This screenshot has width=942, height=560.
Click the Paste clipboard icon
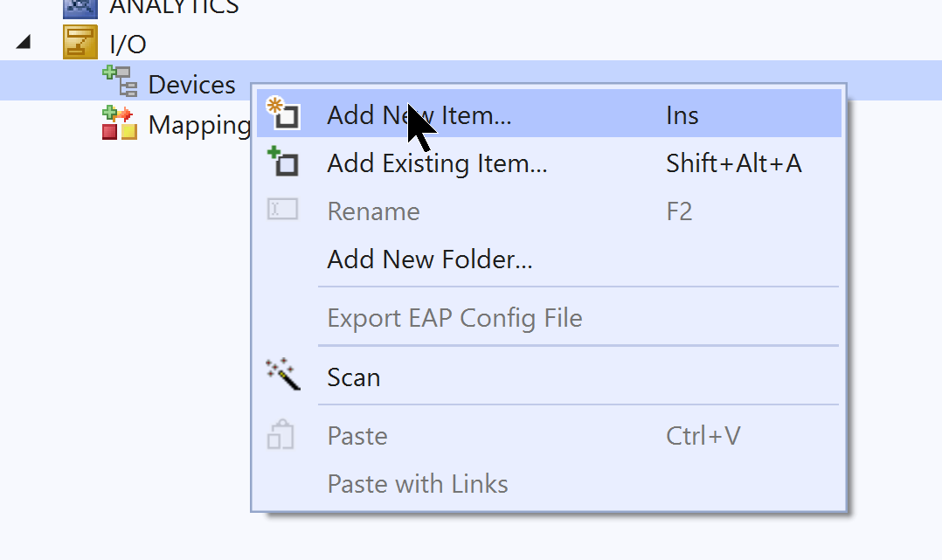(281, 434)
